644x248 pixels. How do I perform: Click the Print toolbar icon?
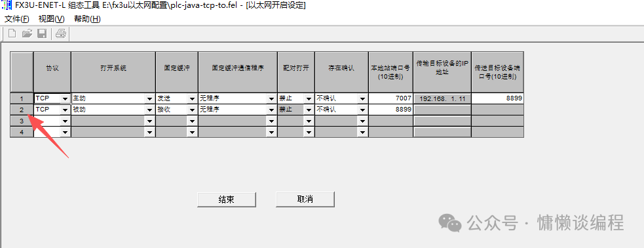(61, 33)
